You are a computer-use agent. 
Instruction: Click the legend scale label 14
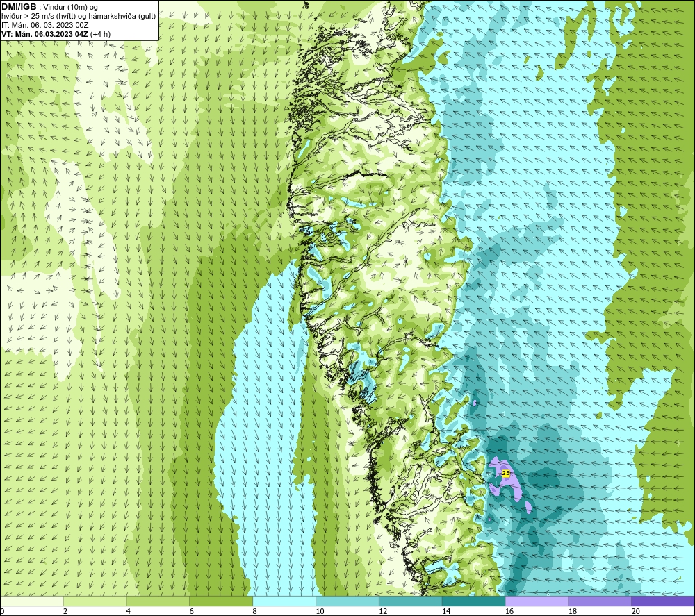coord(446,612)
